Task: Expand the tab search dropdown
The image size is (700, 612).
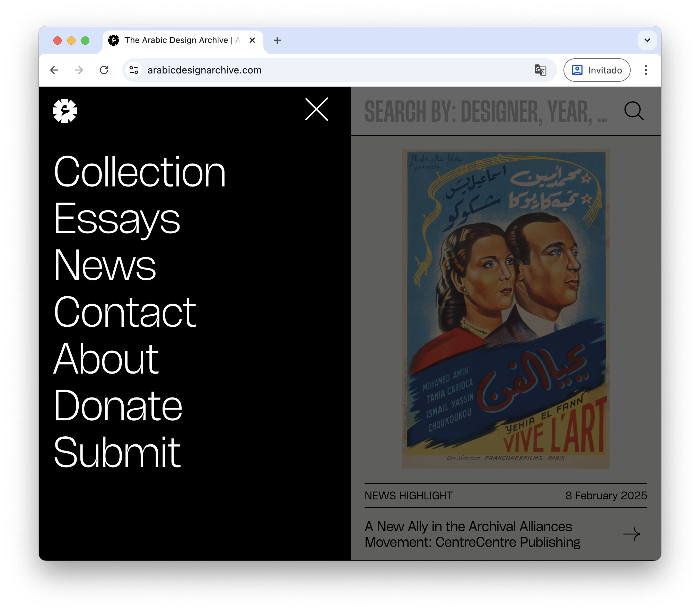Action: pyautogui.click(x=647, y=40)
